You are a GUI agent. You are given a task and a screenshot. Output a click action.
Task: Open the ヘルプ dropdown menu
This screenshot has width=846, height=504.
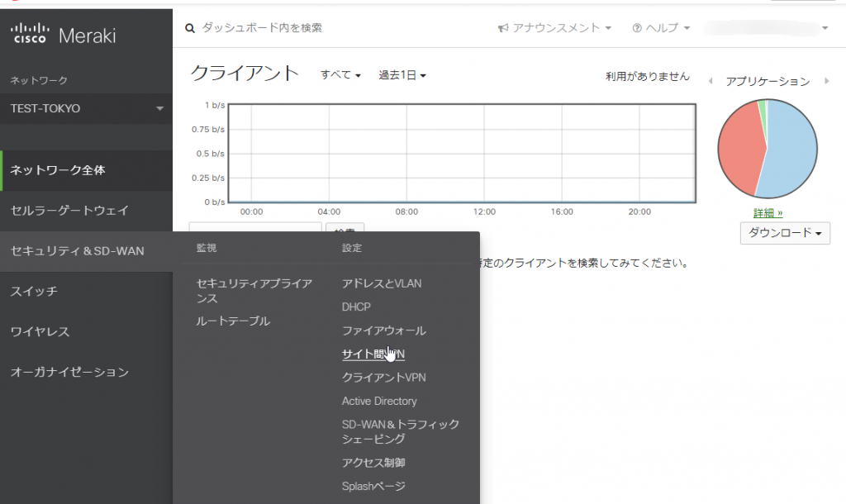pos(662,28)
